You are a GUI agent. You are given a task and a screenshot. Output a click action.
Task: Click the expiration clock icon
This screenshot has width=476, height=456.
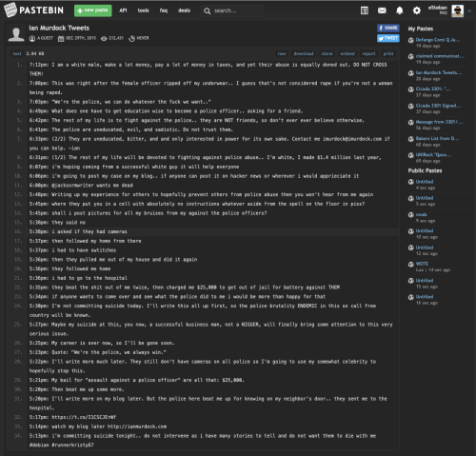131,38
